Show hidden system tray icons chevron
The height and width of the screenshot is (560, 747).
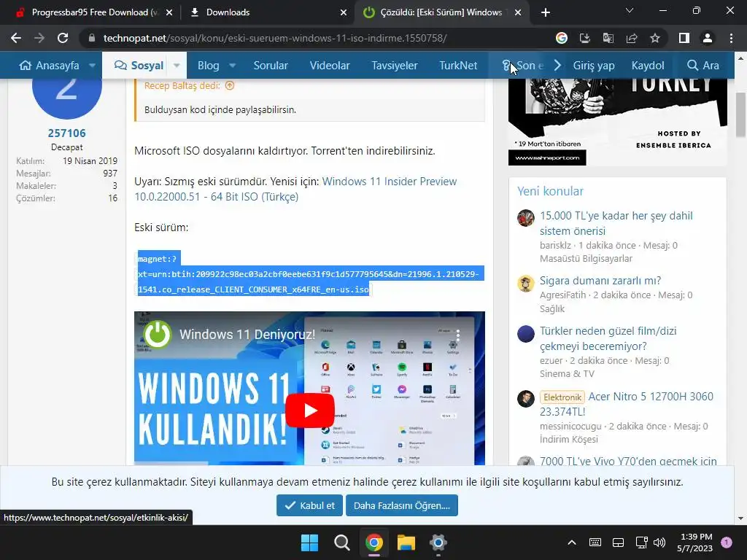pos(572,542)
